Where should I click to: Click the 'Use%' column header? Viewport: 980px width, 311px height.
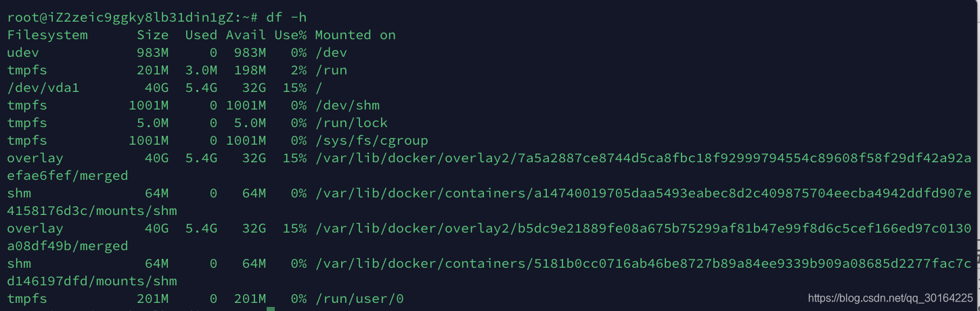(290, 34)
